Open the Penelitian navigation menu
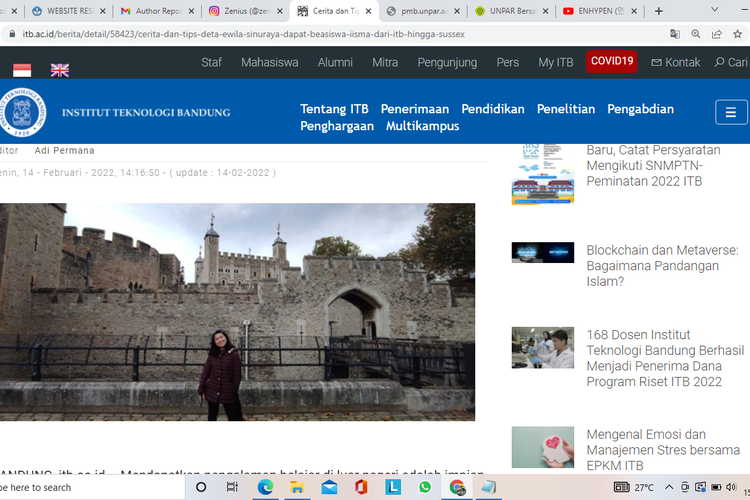 (565, 109)
